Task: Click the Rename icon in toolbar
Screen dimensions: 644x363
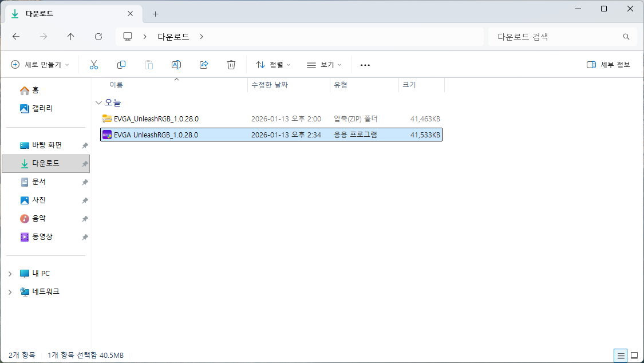Action: (176, 65)
